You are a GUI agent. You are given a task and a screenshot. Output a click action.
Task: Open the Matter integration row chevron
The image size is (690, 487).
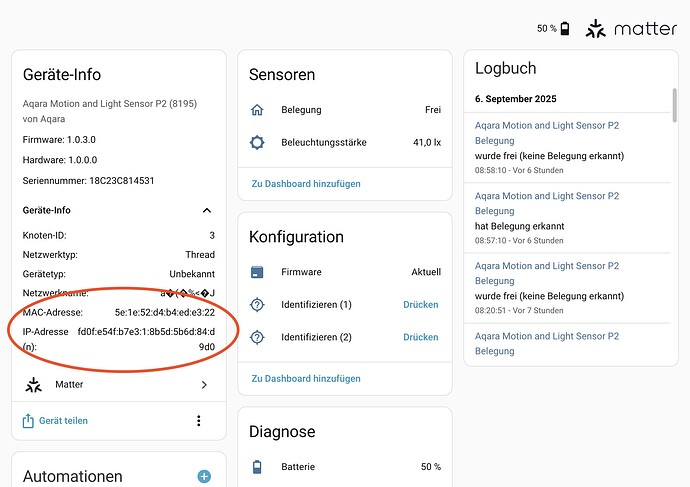(204, 384)
